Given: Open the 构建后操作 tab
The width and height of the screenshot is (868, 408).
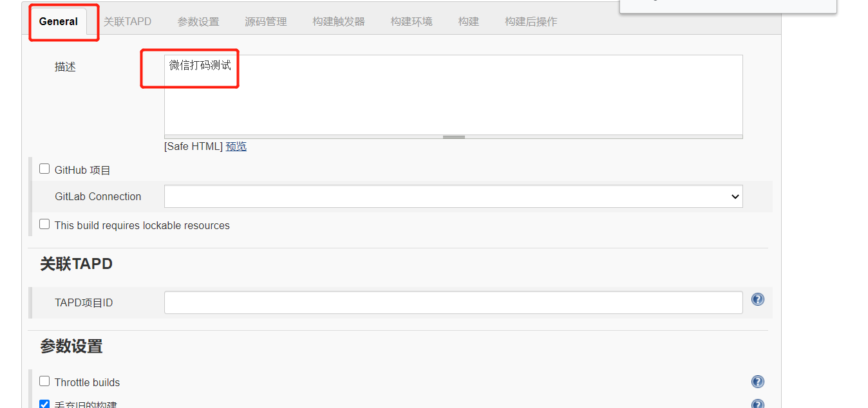Looking at the screenshot, I should coord(531,21).
